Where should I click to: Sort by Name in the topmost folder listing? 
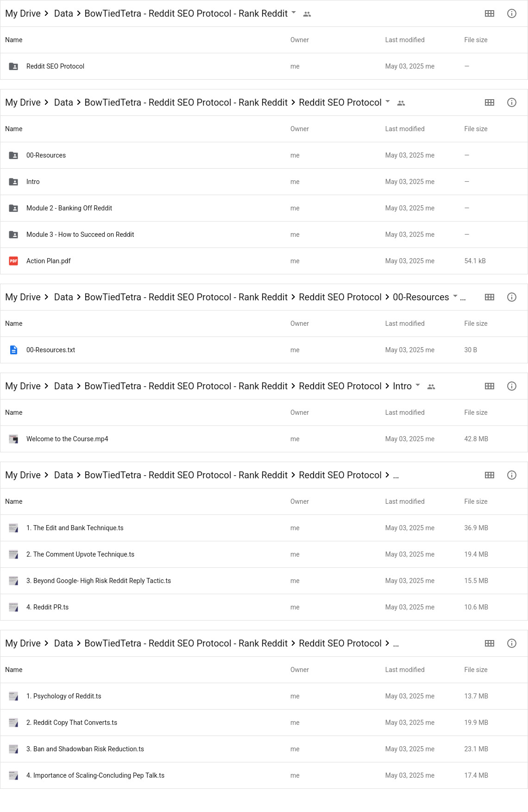pos(14,40)
